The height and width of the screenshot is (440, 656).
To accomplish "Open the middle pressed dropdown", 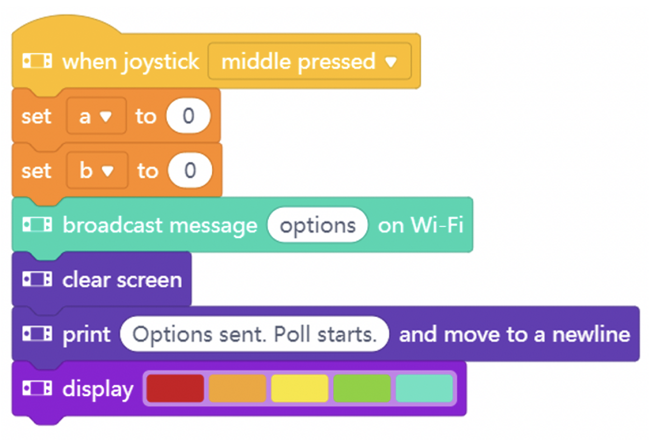I will click(310, 61).
